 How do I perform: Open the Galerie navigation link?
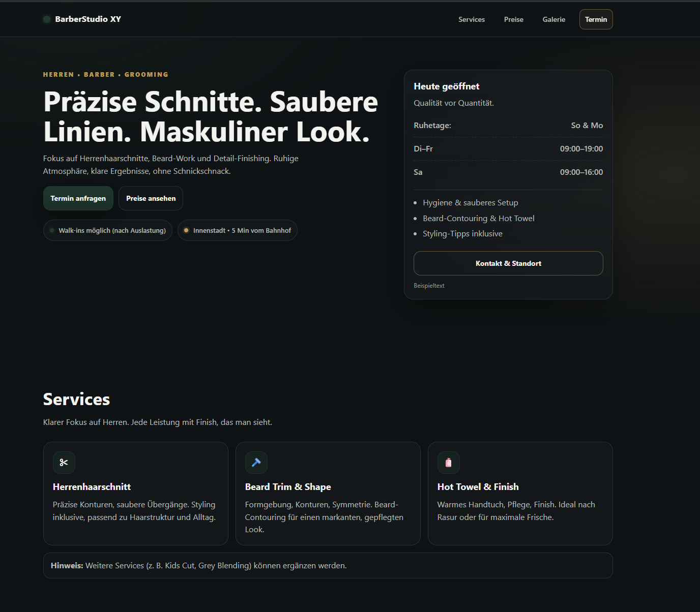coord(553,19)
